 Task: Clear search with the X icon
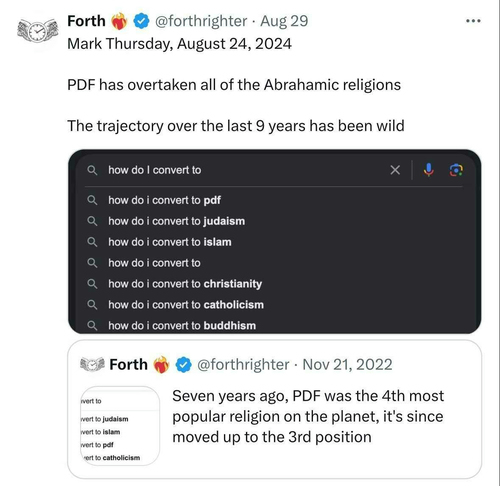click(x=395, y=170)
